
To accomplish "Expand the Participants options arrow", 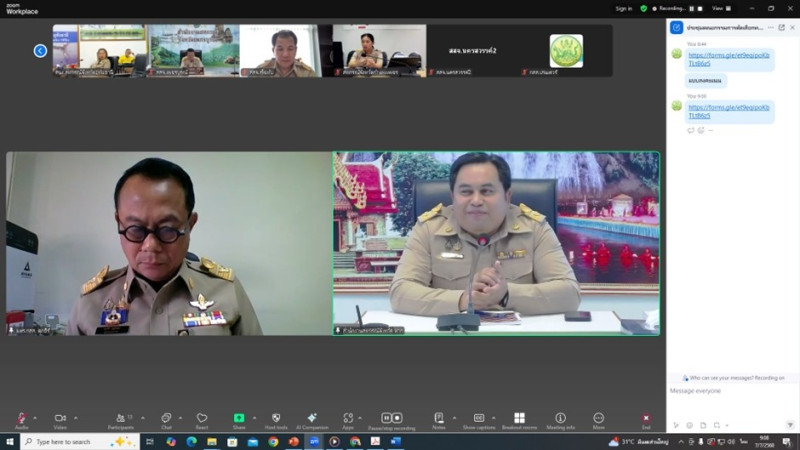I will click(142, 418).
